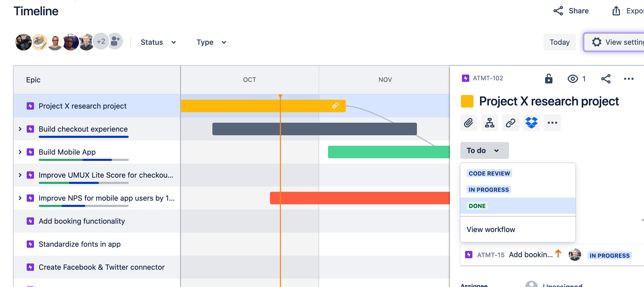Open View settings panel
Viewport: 644px width, 287px height.
tap(616, 42)
